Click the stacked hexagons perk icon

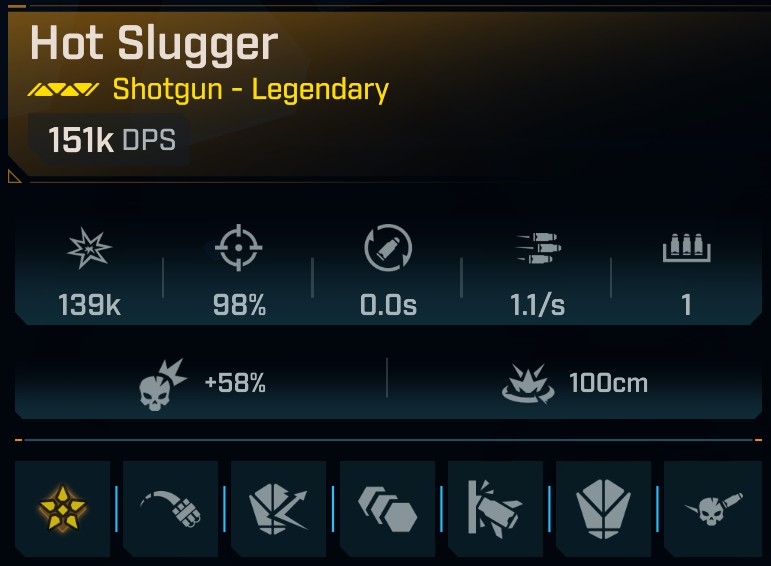pos(387,508)
